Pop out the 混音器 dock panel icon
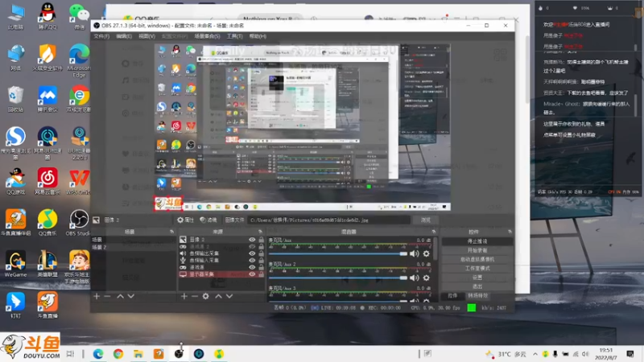This screenshot has height=362, width=644. [x=434, y=232]
